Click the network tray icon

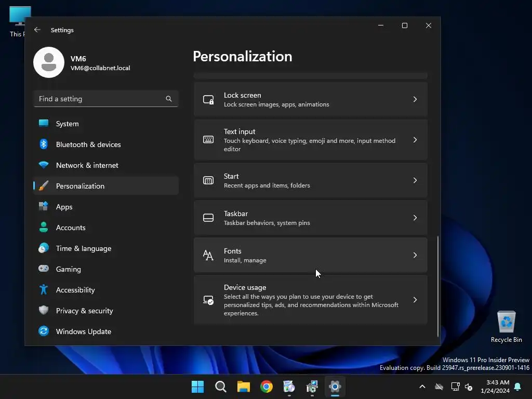[455, 387]
